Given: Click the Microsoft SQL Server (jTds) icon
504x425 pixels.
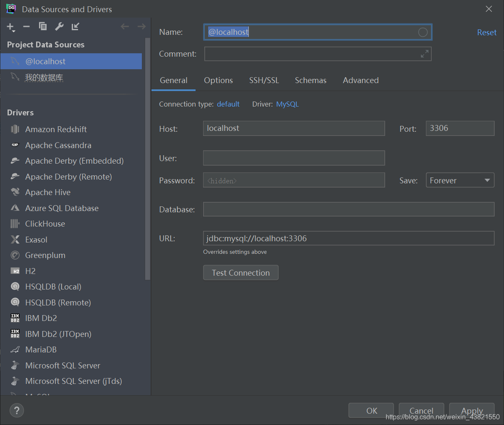Looking at the screenshot, I should (15, 381).
